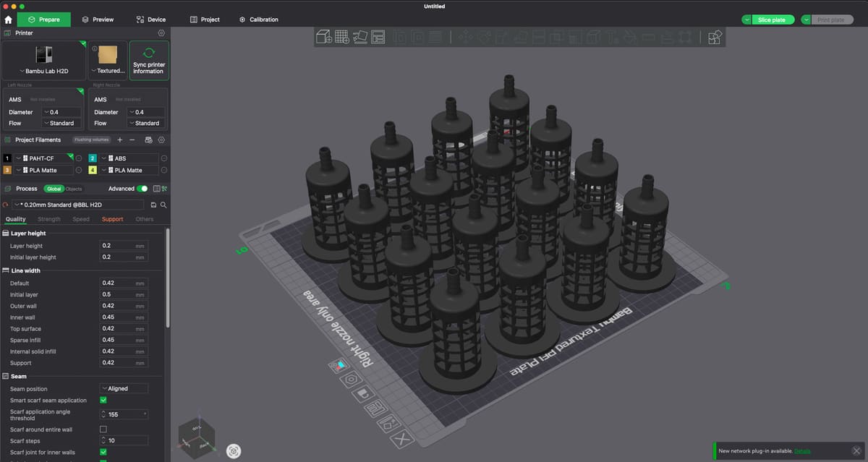
Task: Click Layer height value field
Action: (124, 246)
